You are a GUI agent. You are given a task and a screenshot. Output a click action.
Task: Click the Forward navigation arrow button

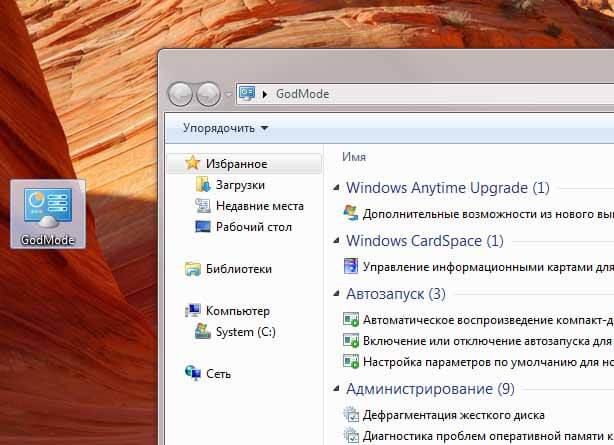pyautogui.click(x=209, y=94)
